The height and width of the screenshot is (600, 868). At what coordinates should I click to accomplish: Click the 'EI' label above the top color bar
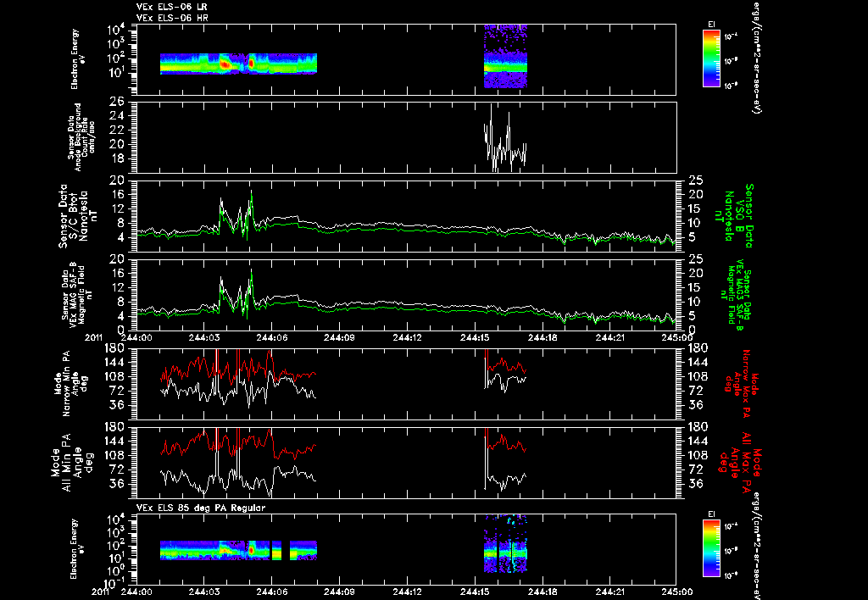click(x=711, y=25)
